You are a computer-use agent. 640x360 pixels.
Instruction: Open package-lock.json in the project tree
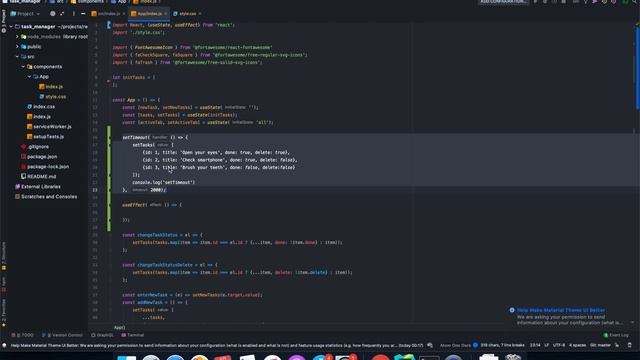pos(45,167)
